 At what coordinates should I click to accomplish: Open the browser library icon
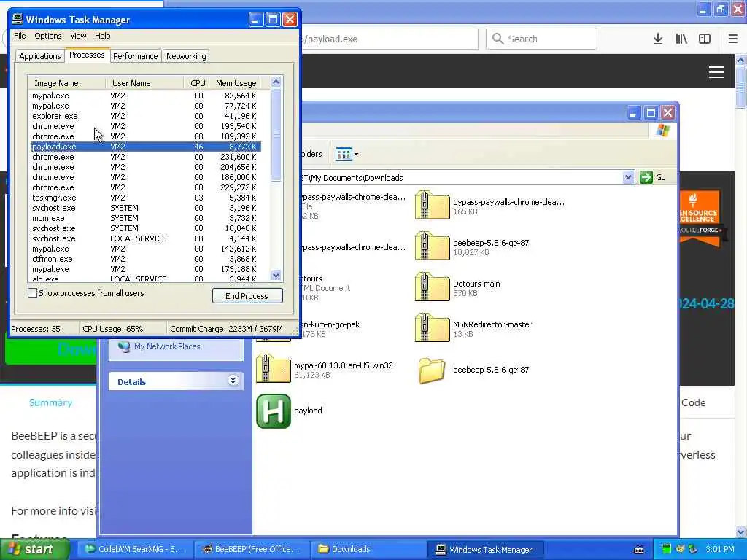coord(681,39)
